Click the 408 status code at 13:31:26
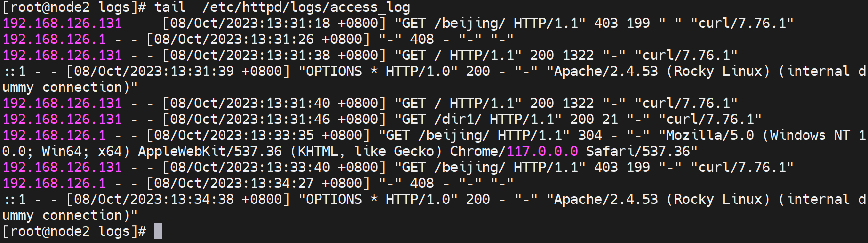868x243 pixels. (x=422, y=39)
